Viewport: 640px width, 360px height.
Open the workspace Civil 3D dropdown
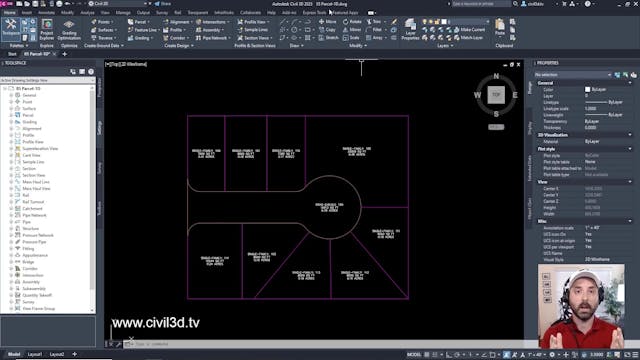pos(118,4)
